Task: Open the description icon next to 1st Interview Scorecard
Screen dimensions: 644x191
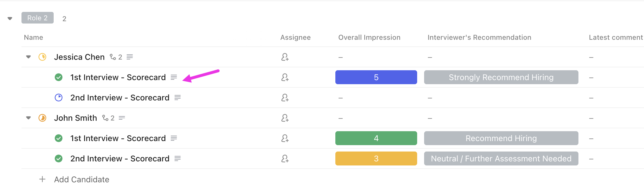Action: tap(174, 77)
